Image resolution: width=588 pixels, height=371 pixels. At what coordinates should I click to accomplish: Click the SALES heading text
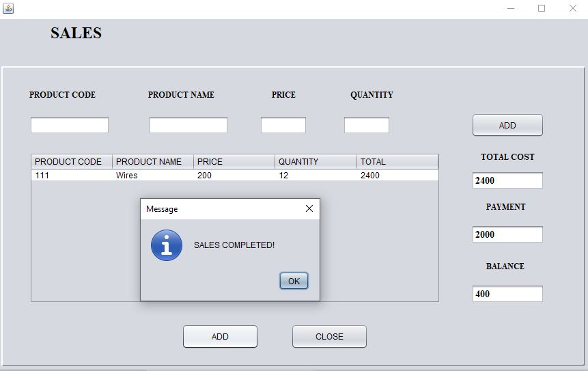click(x=76, y=33)
